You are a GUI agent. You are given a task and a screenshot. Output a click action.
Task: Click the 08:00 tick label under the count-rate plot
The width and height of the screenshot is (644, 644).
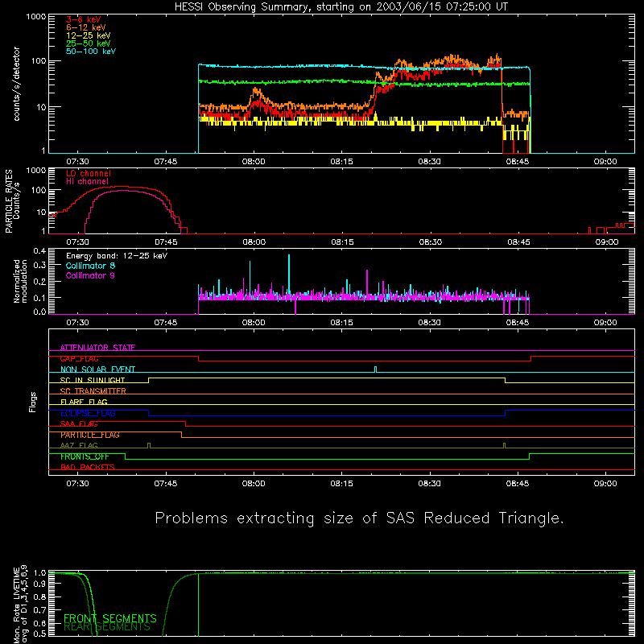point(254,162)
